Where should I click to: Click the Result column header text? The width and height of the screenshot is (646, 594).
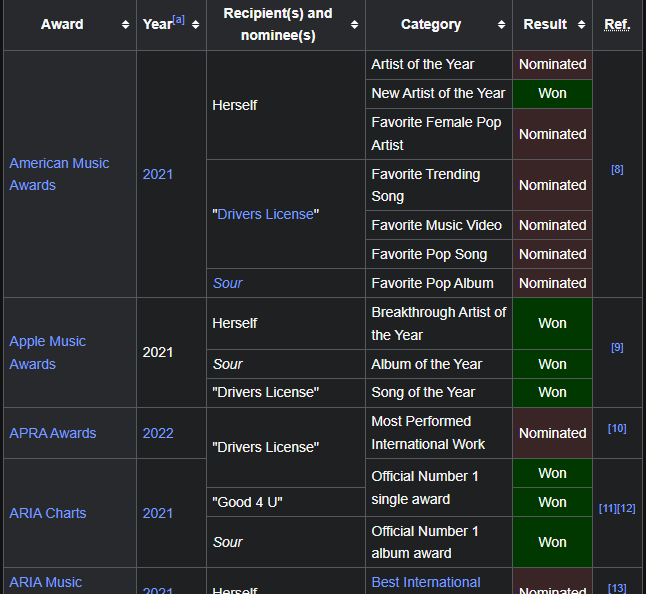(x=545, y=25)
